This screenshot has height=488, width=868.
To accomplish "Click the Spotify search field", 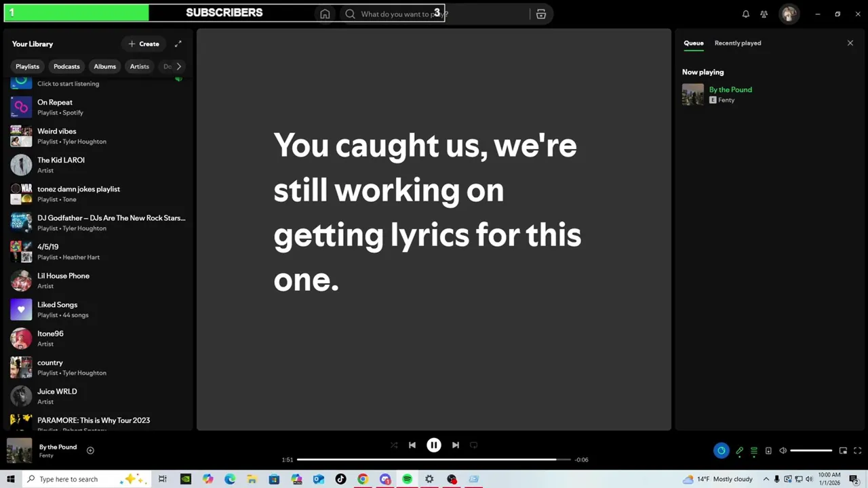I will 434,14.
